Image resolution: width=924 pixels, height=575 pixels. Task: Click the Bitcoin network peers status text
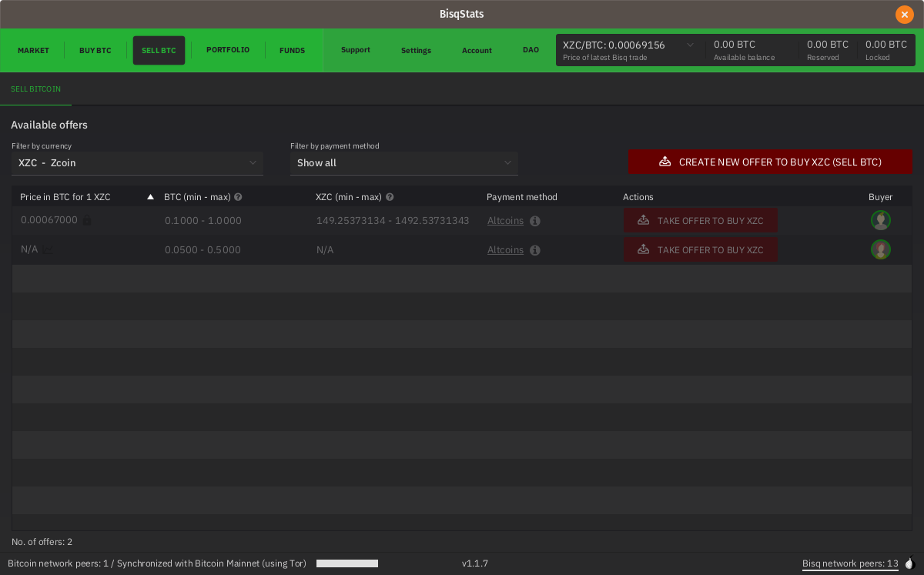tap(157, 563)
